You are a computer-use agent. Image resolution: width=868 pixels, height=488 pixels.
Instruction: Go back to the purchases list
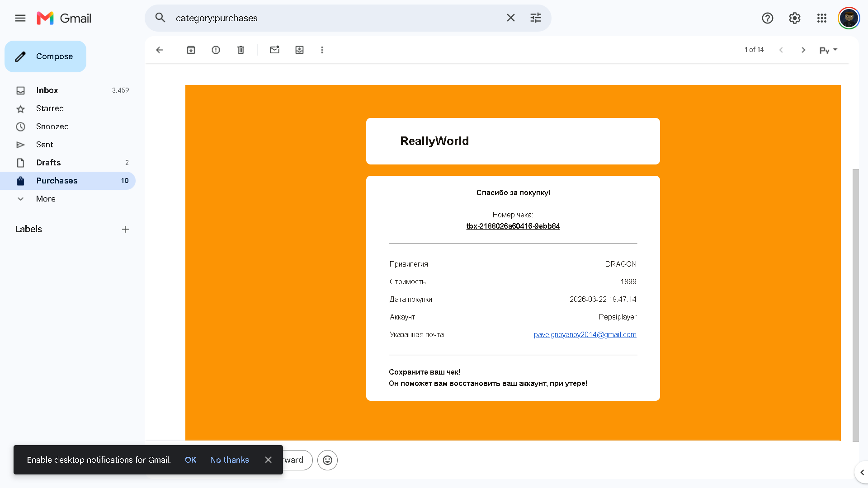(x=160, y=50)
